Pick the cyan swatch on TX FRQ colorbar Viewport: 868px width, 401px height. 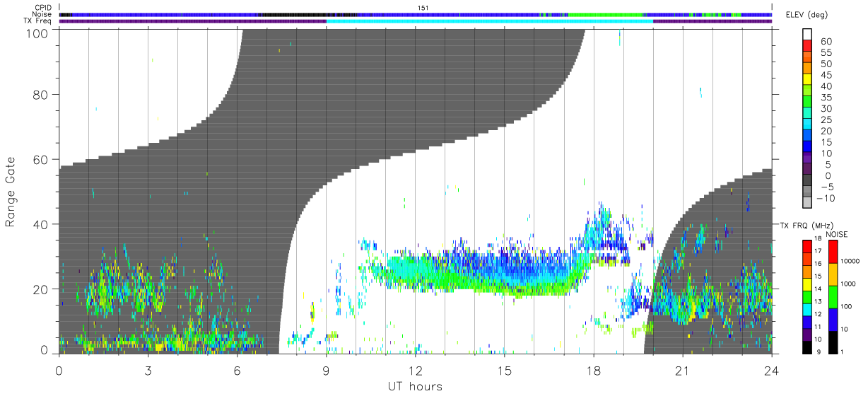click(807, 309)
